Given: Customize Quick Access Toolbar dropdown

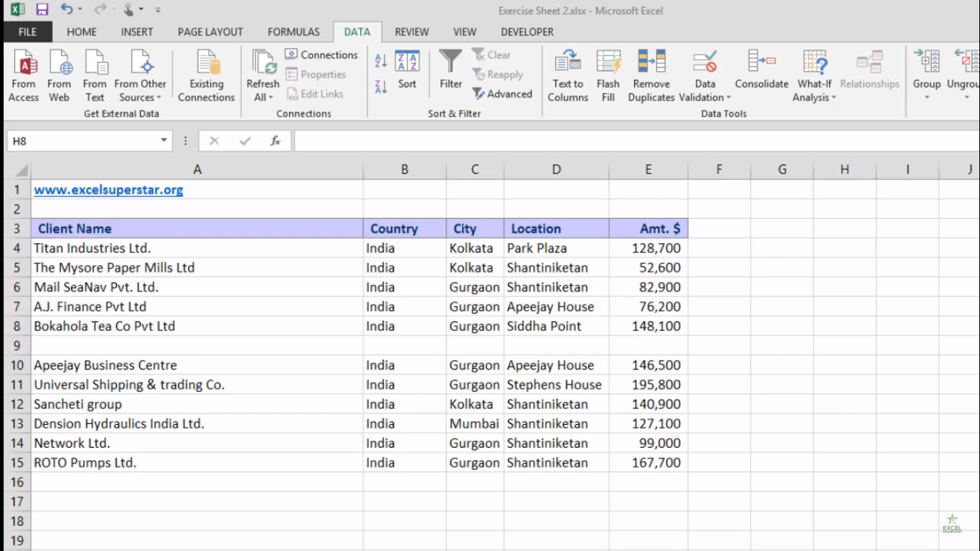Looking at the screenshot, I should 158,10.
